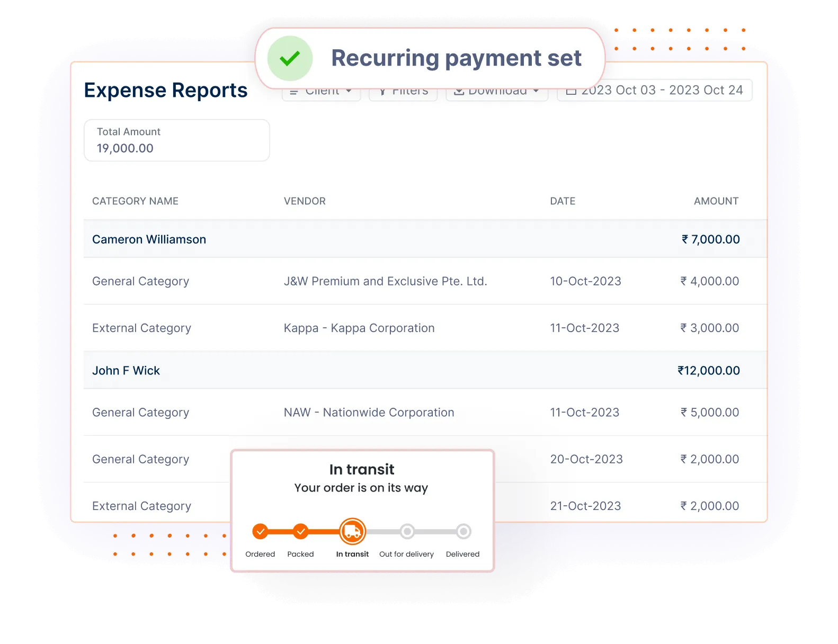
Task: Click the DATE column header
Action: point(563,201)
